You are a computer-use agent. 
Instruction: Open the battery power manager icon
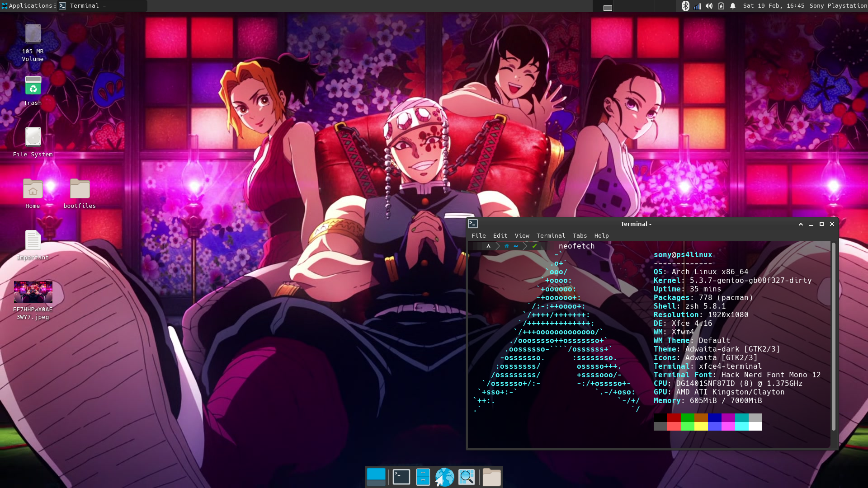pyautogui.click(x=721, y=6)
